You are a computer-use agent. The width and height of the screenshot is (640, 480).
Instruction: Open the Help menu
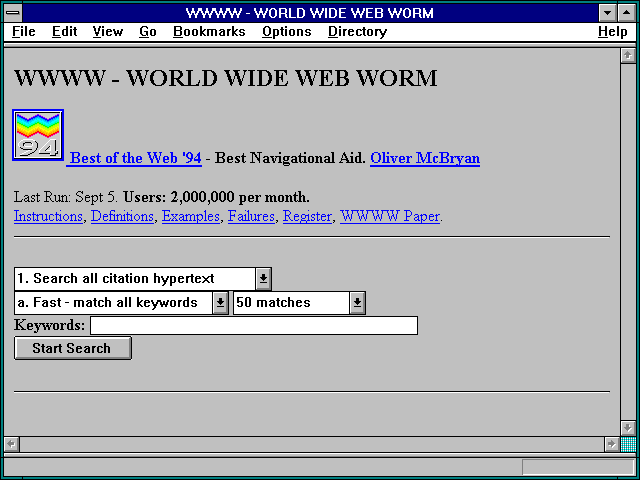point(613,31)
